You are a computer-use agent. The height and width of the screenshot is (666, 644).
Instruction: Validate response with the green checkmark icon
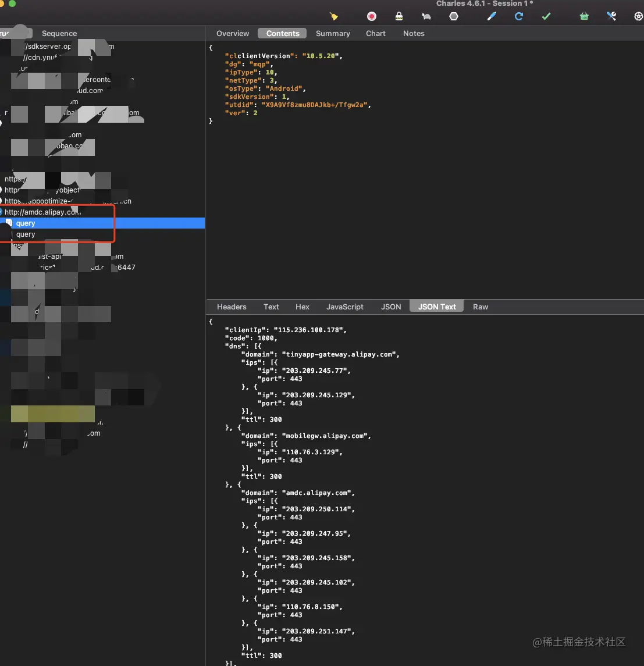pyautogui.click(x=546, y=16)
